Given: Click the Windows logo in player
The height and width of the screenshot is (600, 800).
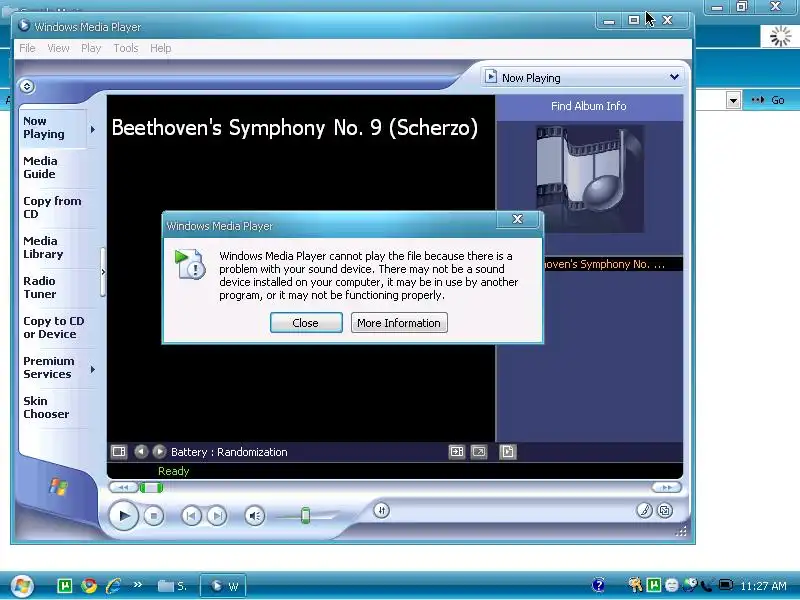Looking at the screenshot, I should (x=58, y=486).
